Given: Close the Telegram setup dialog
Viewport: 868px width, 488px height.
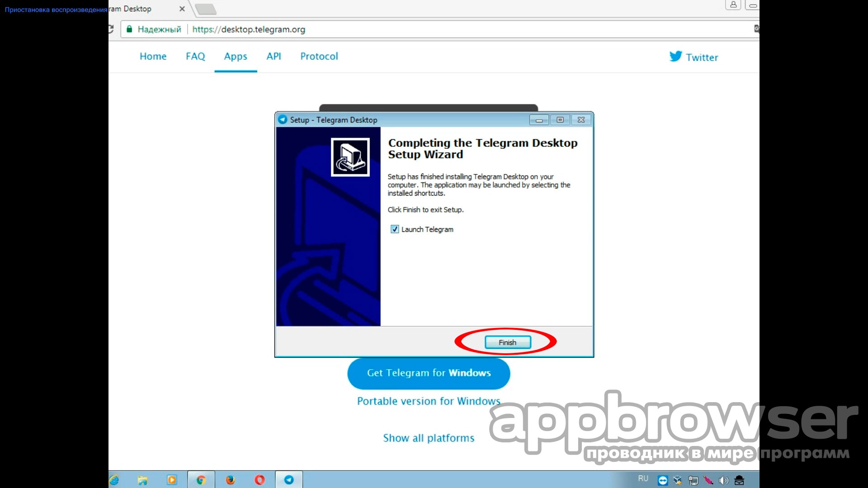Looking at the screenshot, I should 581,120.
